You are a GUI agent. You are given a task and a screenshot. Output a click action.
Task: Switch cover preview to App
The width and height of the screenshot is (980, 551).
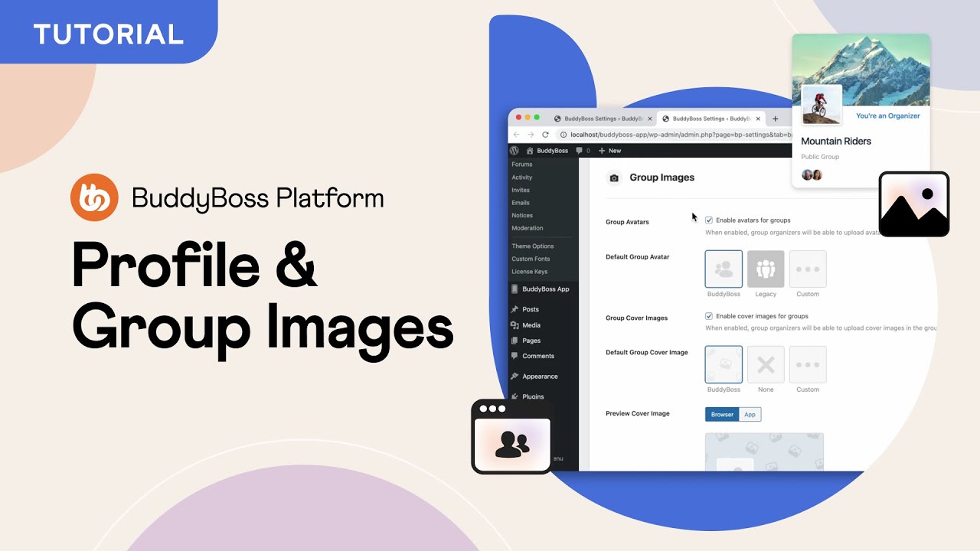click(x=750, y=415)
